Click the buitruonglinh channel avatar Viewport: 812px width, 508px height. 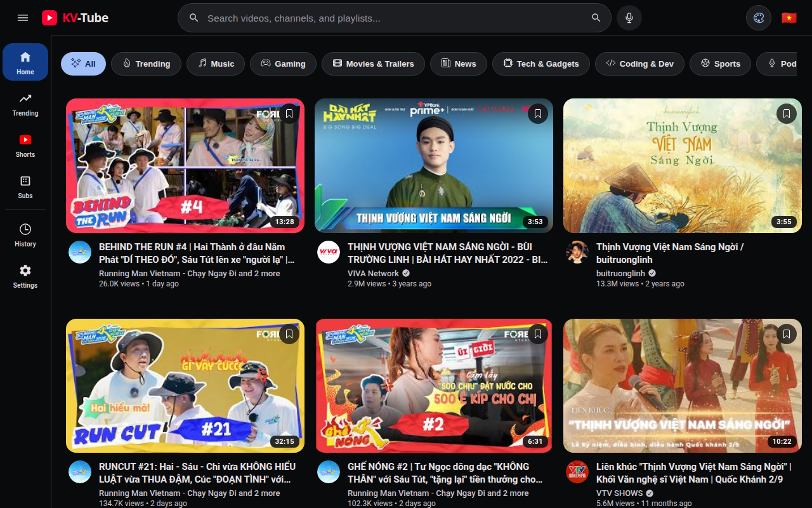(x=577, y=252)
